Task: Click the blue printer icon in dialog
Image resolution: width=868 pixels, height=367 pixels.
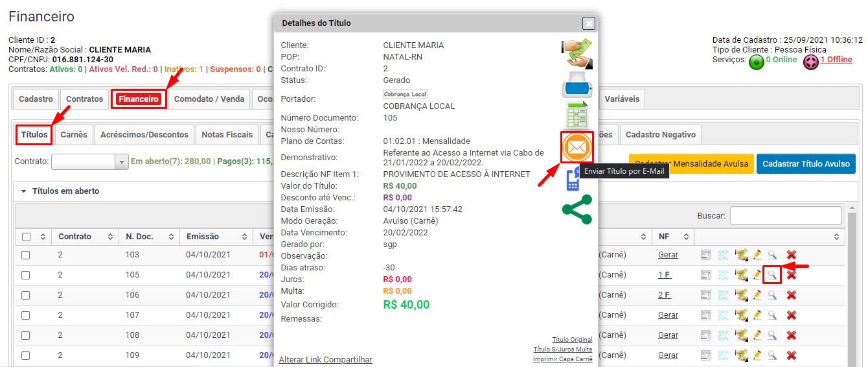Action: pos(577,84)
